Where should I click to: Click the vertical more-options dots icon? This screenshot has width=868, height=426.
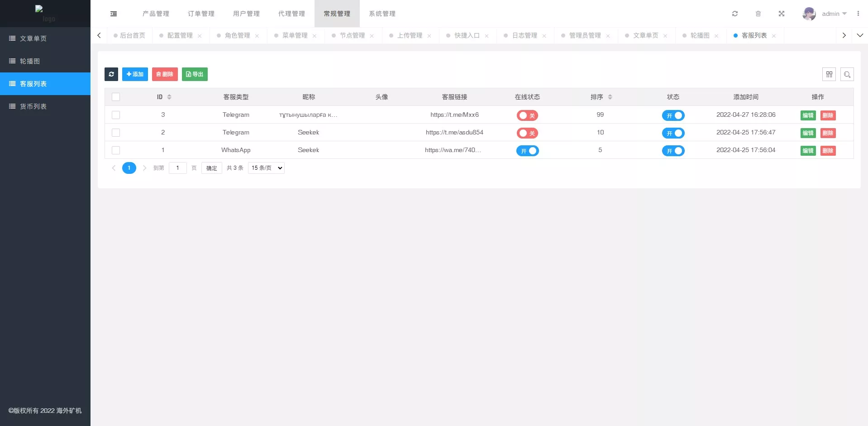pos(858,14)
